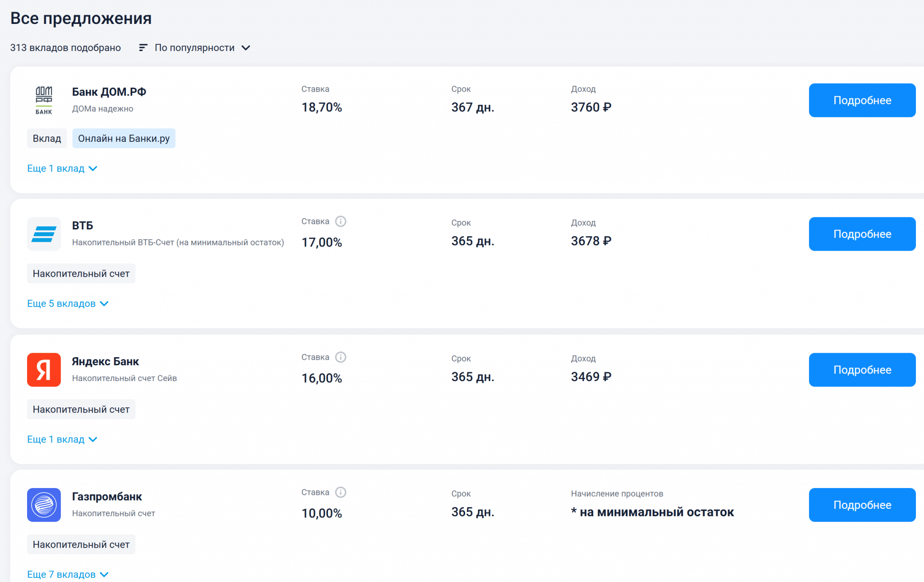Click the Онлайн на Банки.ру tag
This screenshot has width=924, height=582.
coord(124,139)
